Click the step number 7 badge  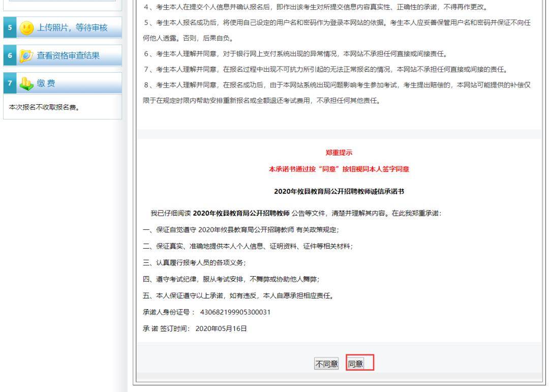(10, 83)
